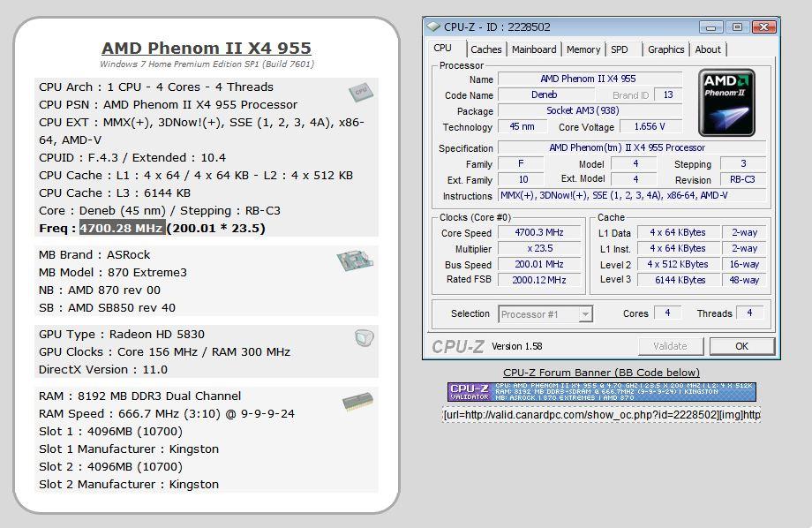Click the highlighted 4700.28 MHz frequency value
This screenshot has width=812, height=528.
tap(122, 228)
